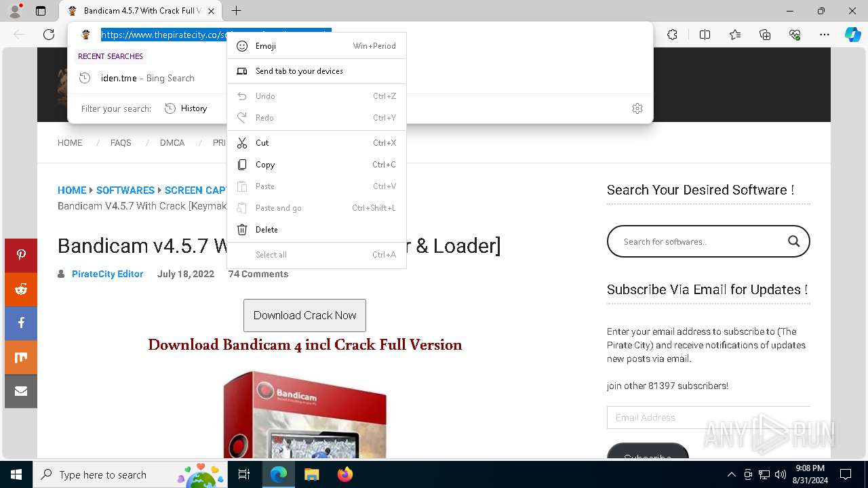
Task: Open the tab actions menu icon
Action: (41, 11)
